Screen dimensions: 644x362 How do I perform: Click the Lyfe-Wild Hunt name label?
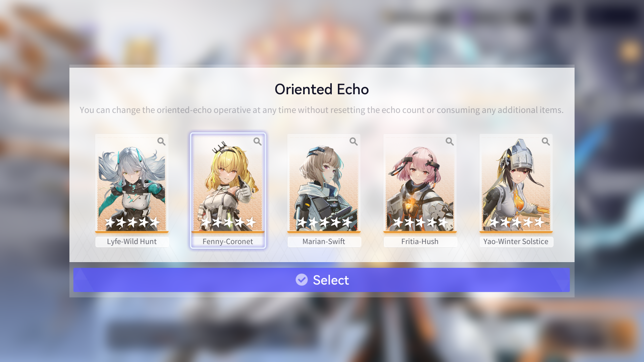click(x=132, y=242)
